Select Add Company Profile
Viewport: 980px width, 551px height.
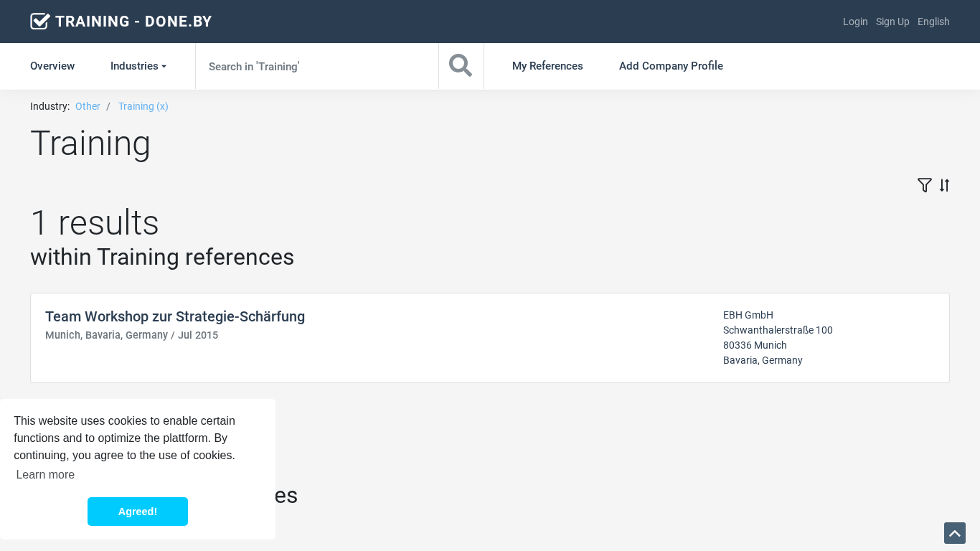pyautogui.click(x=670, y=66)
